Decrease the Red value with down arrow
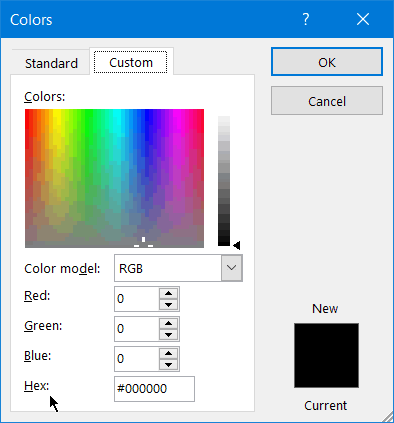The width and height of the screenshot is (394, 423). pyautogui.click(x=168, y=305)
